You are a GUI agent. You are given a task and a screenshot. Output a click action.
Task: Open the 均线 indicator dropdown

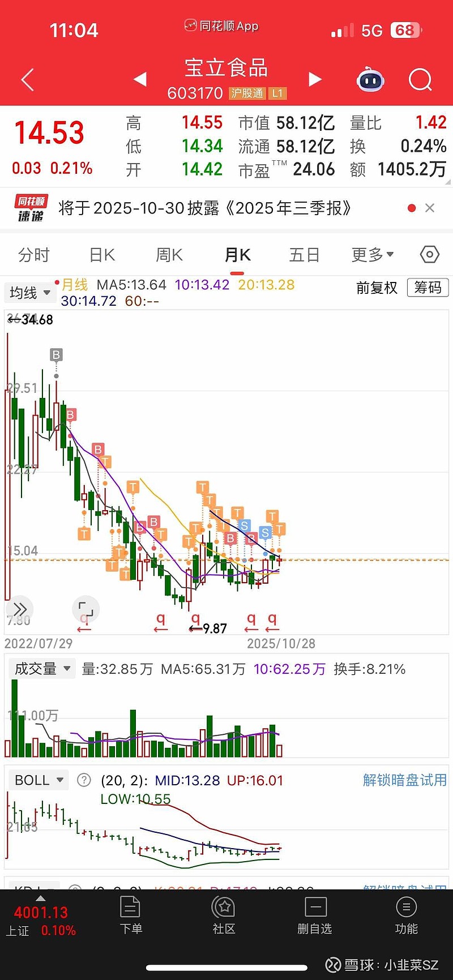pyautogui.click(x=30, y=293)
